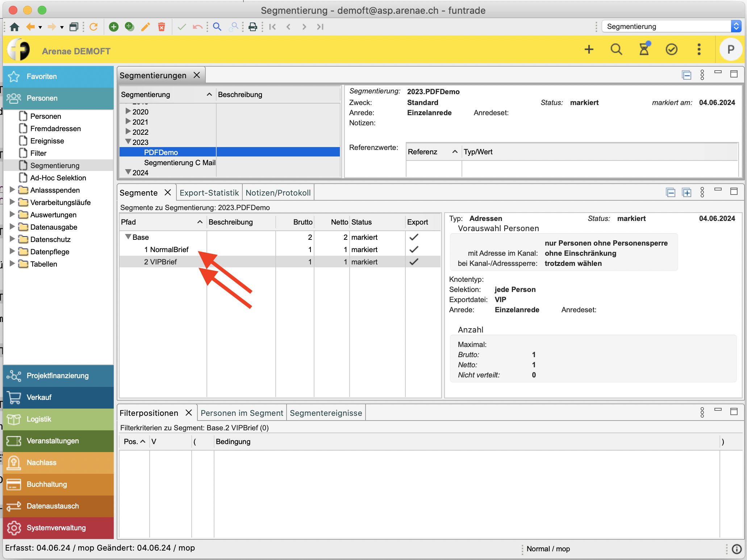Toggle the export checkmark for the VIPBrief row

414,262
